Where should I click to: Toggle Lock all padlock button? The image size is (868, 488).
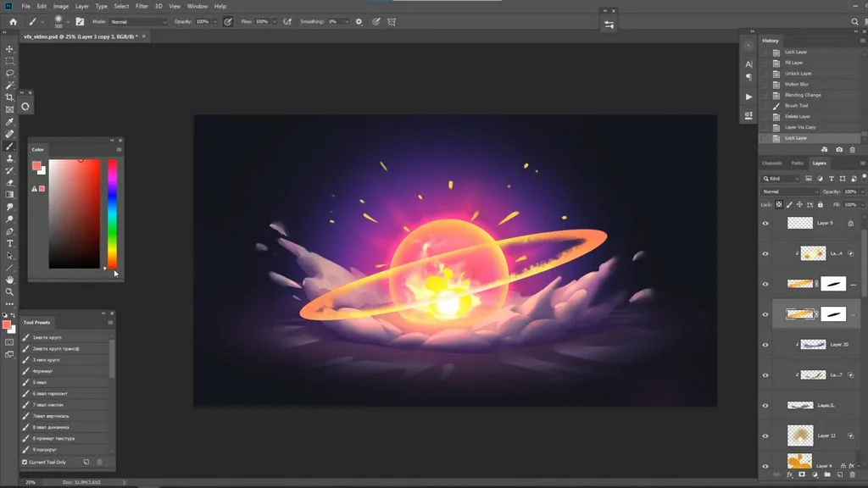pos(821,205)
